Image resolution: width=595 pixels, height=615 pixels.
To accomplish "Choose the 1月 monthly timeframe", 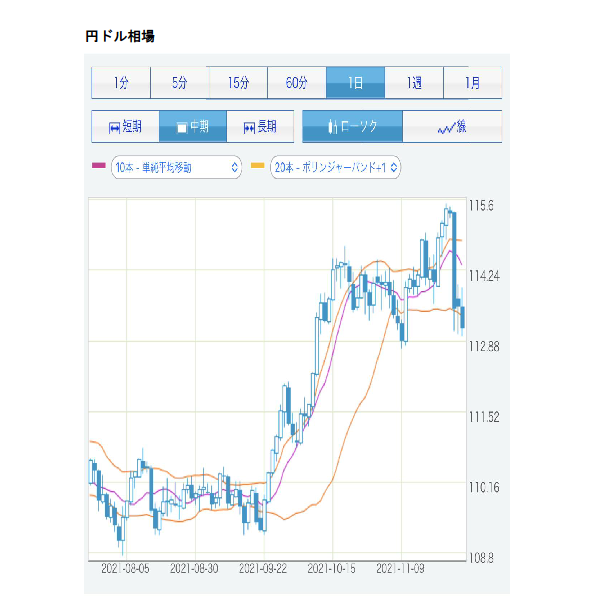I will [473, 83].
